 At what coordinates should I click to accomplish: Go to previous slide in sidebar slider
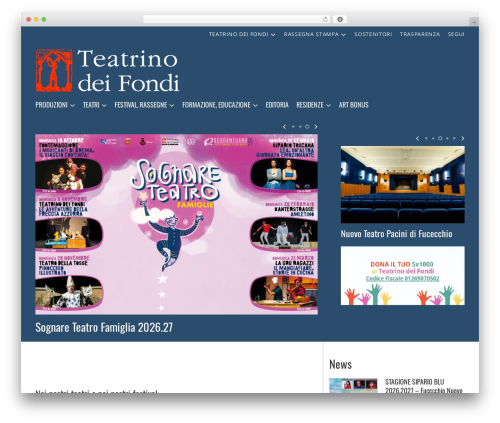pyautogui.click(x=417, y=138)
